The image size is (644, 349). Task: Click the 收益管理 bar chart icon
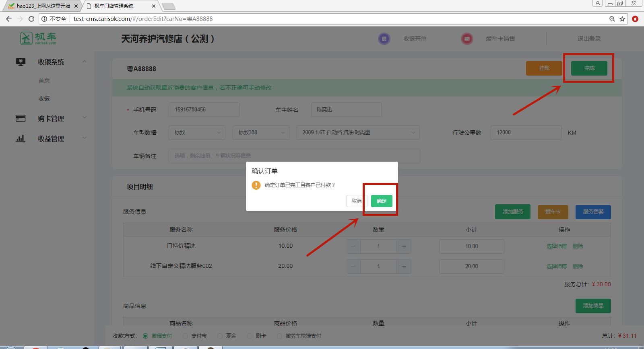[21, 139]
